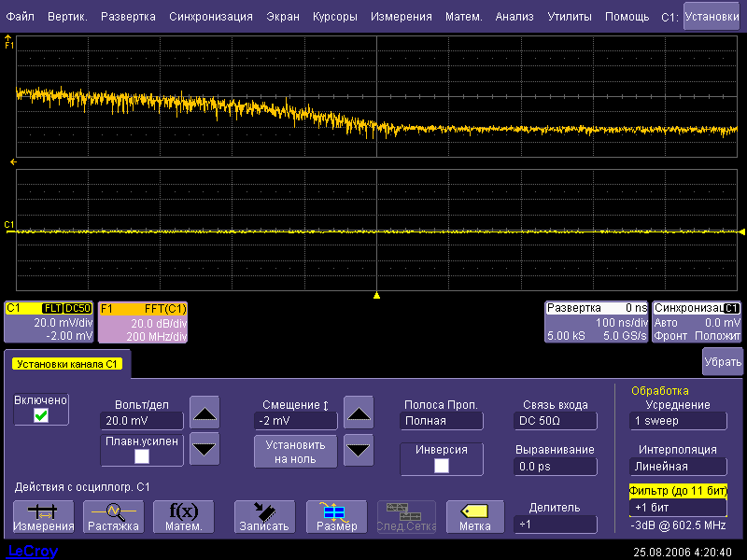Image resolution: width=747 pixels, height=560 pixels.
Task: Click the trigger position marker below the grid
Action: pos(376,295)
